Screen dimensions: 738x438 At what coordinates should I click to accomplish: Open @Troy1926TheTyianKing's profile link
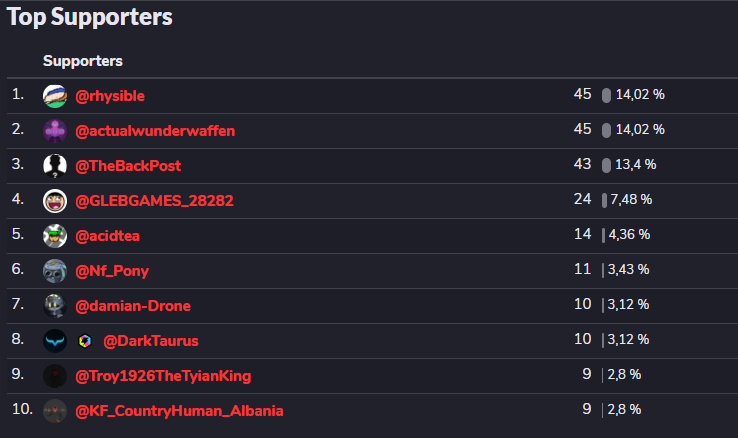coord(163,376)
